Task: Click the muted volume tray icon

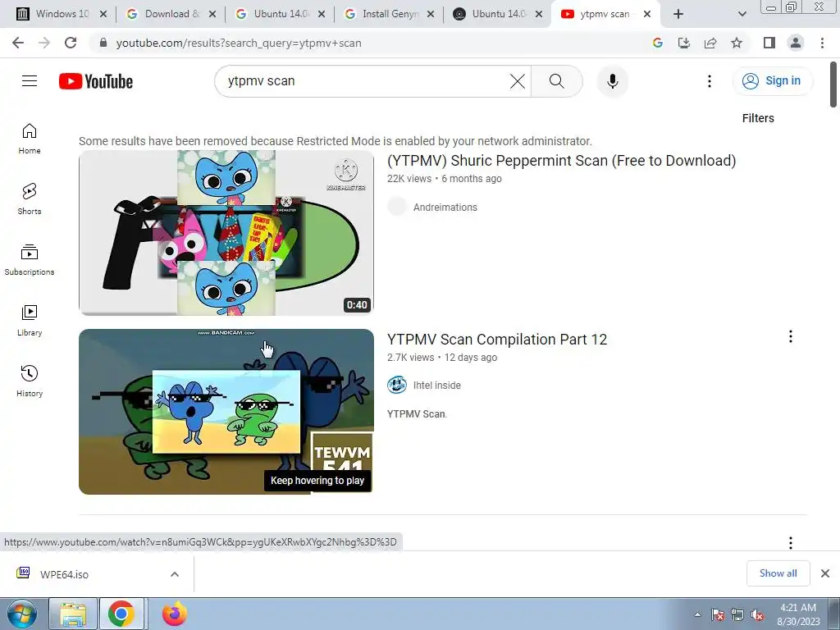Action: (757, 614)
